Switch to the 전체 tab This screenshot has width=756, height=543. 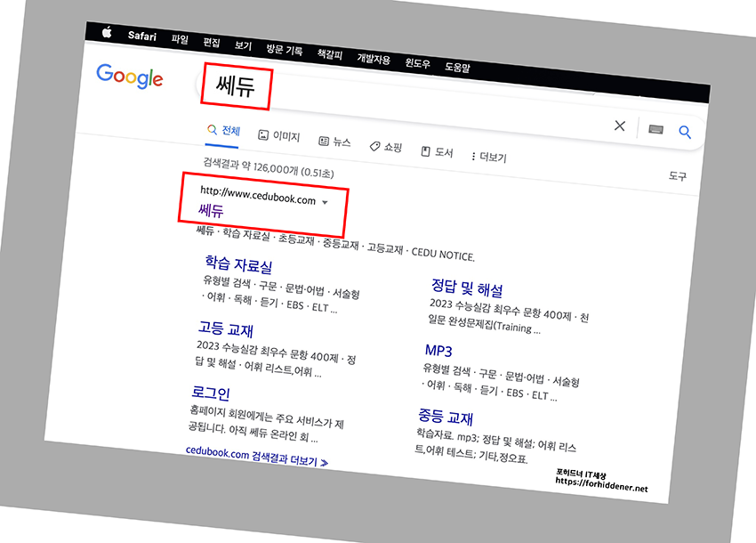pyautogui.click(x=229, y=132)
